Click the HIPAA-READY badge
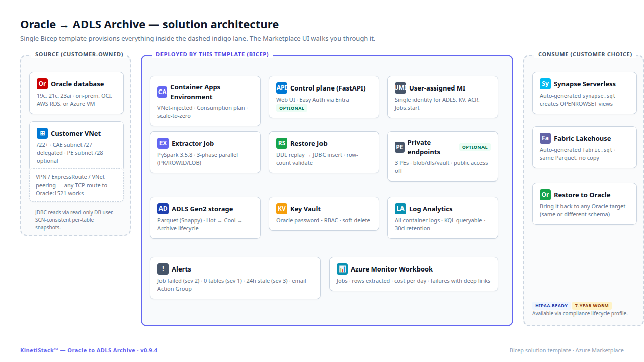Image resolution: width=644 pixels, height=362 pixels. pos(551,306)
